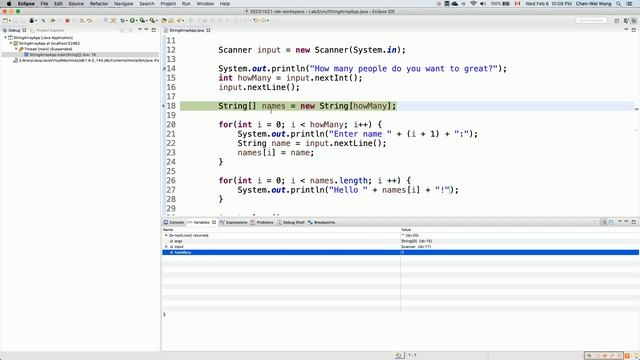Click the Spotlight search icon
640x360 pixels.
click(619, 4)
